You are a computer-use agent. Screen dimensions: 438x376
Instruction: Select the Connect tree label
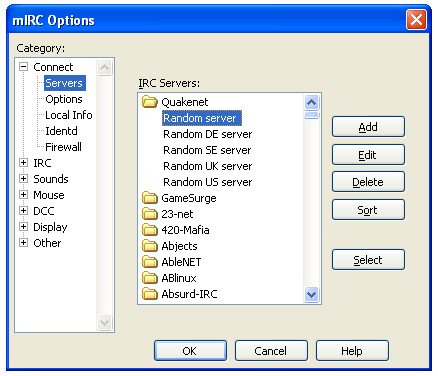(53, 67)
